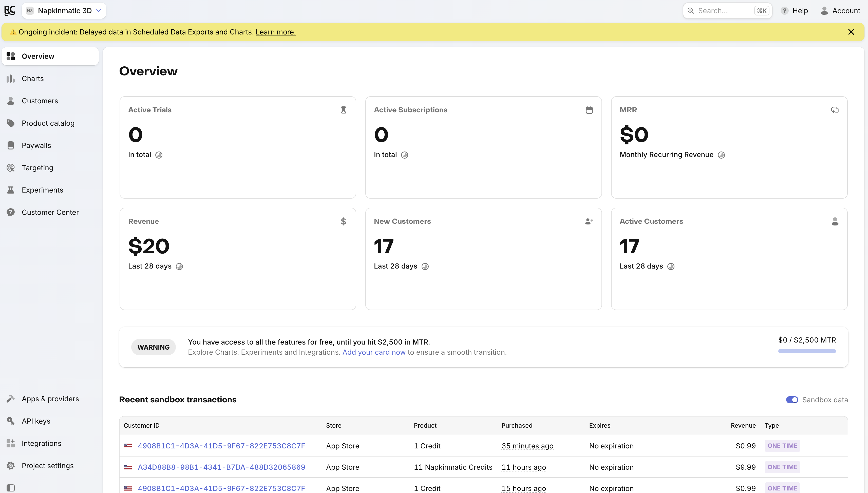Click the Active Subscriptions calendar icon
The image size is (868, 493).
click(x=589, y=110)
